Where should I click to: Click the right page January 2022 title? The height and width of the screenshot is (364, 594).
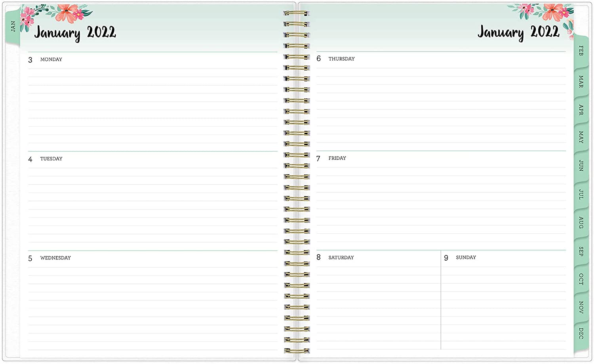click(x=518, y=32)
